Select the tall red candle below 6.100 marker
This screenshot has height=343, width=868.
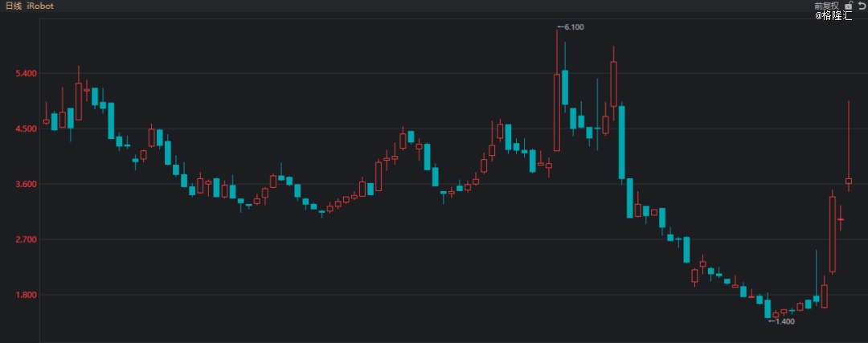click(x=557, y=112)
